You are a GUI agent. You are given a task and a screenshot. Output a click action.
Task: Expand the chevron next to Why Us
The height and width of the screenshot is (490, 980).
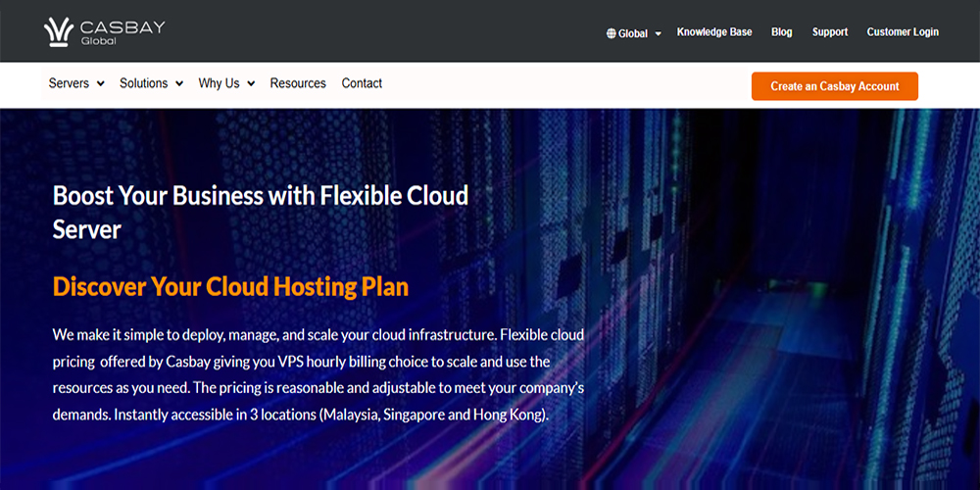[x=251, y=84]
